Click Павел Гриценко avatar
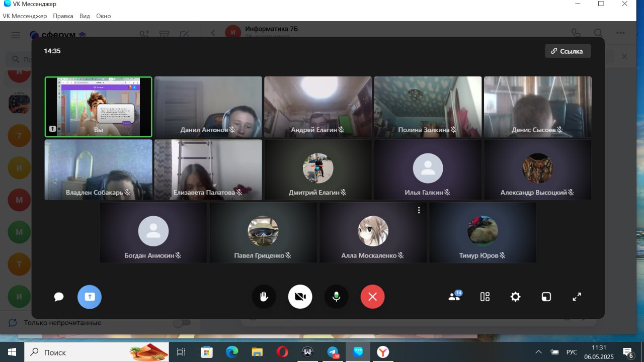644x362 pixels. click(263, 231)
